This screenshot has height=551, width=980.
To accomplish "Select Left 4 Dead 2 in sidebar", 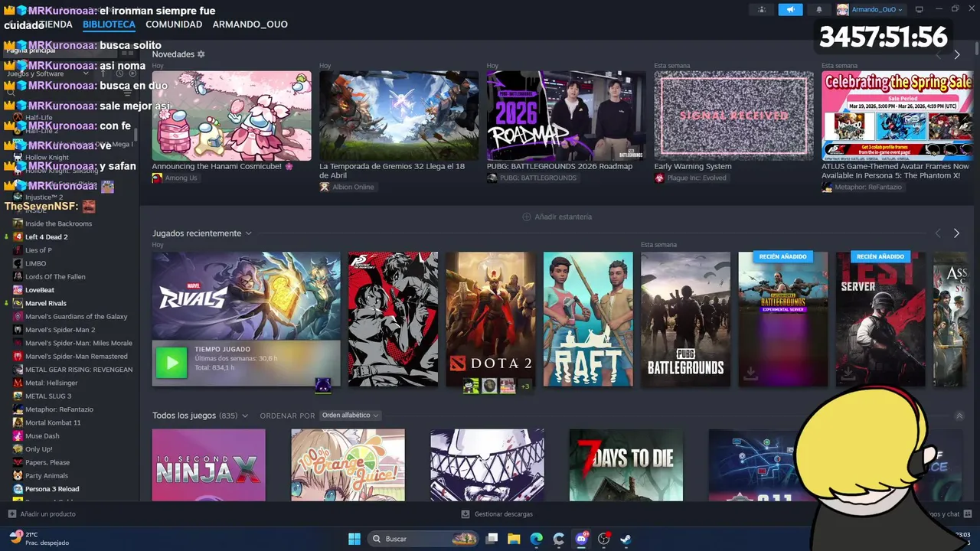I will pyautogui.click(x=46, y=237).
